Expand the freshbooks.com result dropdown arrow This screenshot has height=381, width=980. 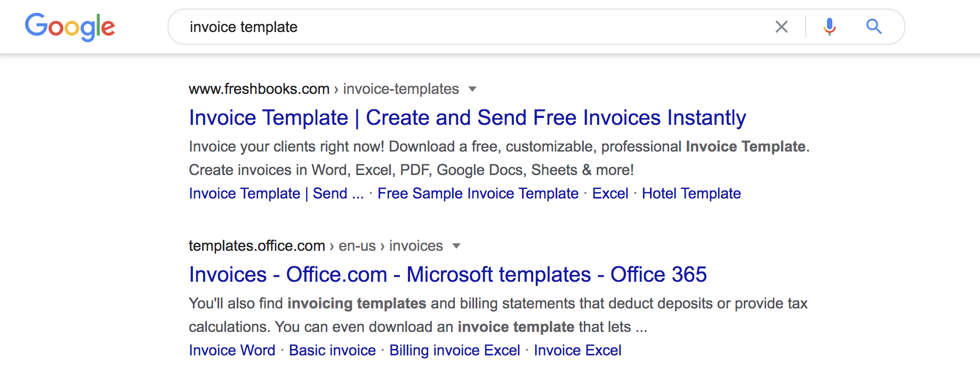pos(472,89)
